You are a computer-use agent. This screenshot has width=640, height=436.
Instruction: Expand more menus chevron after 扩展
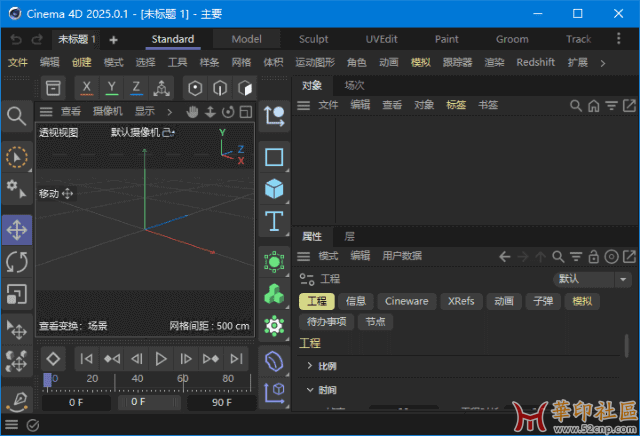[x=602, y=63]
